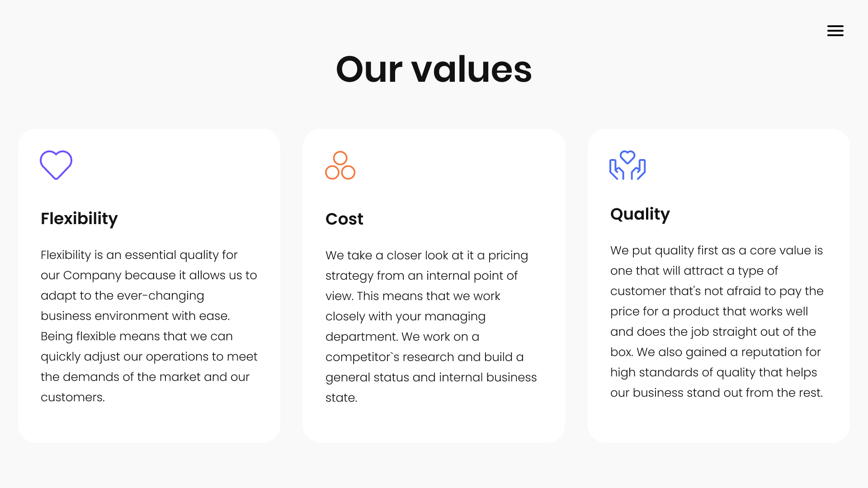Click 'We put quality first' text line
Screen dimensions: 868x488
click(x=717, y=250)
